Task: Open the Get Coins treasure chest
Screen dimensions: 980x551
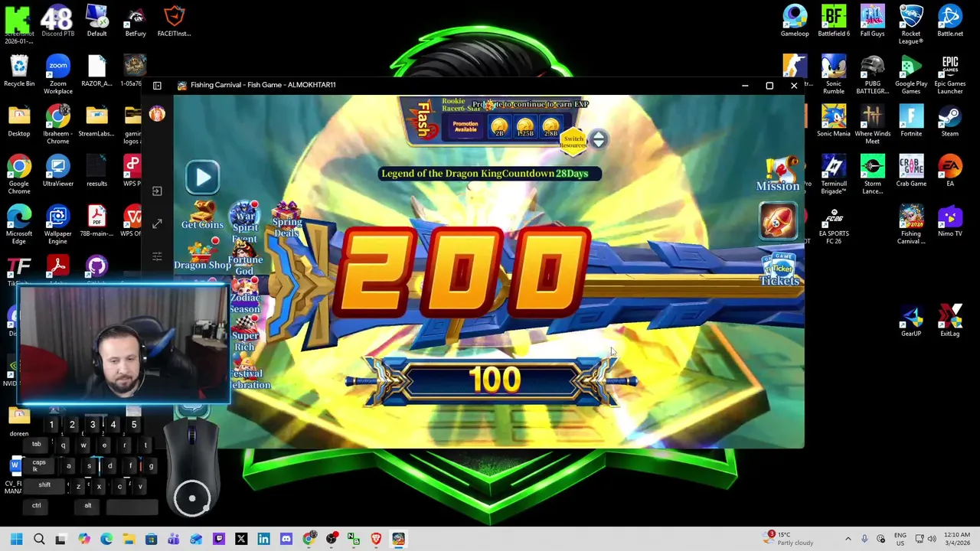Action: point(202,215)
